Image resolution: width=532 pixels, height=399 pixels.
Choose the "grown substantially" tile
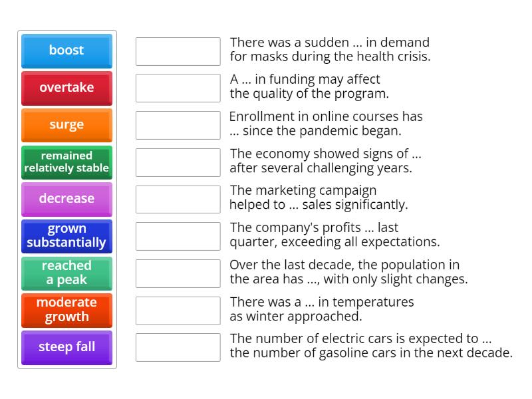(66, 236)
